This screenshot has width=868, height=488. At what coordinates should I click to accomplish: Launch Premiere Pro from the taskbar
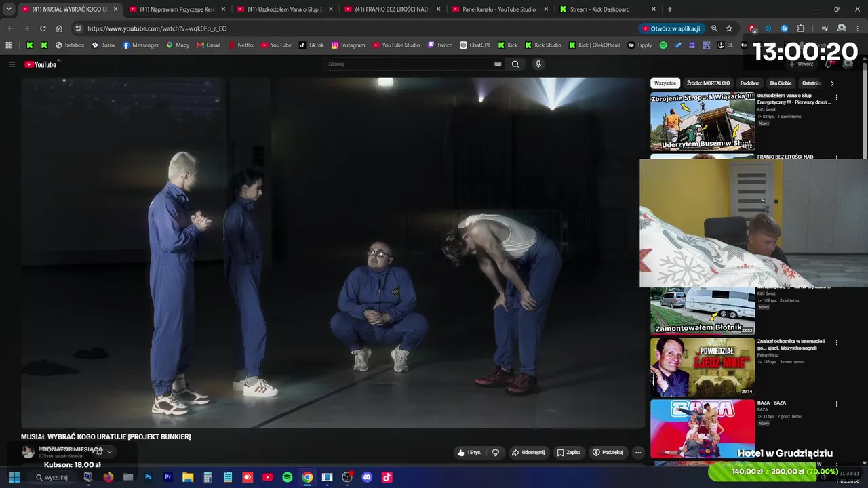tap(168, 477)
